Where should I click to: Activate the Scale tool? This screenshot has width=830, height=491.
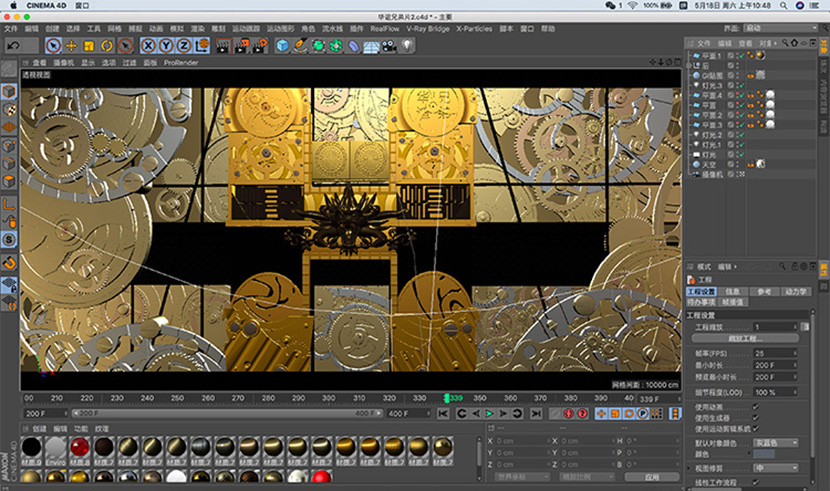(89, 46)
